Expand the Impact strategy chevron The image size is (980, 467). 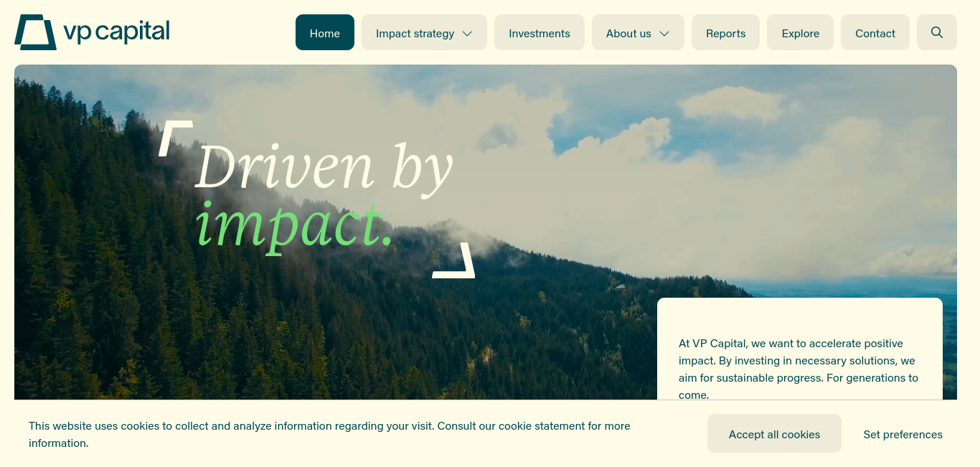(x=467, y=34)
